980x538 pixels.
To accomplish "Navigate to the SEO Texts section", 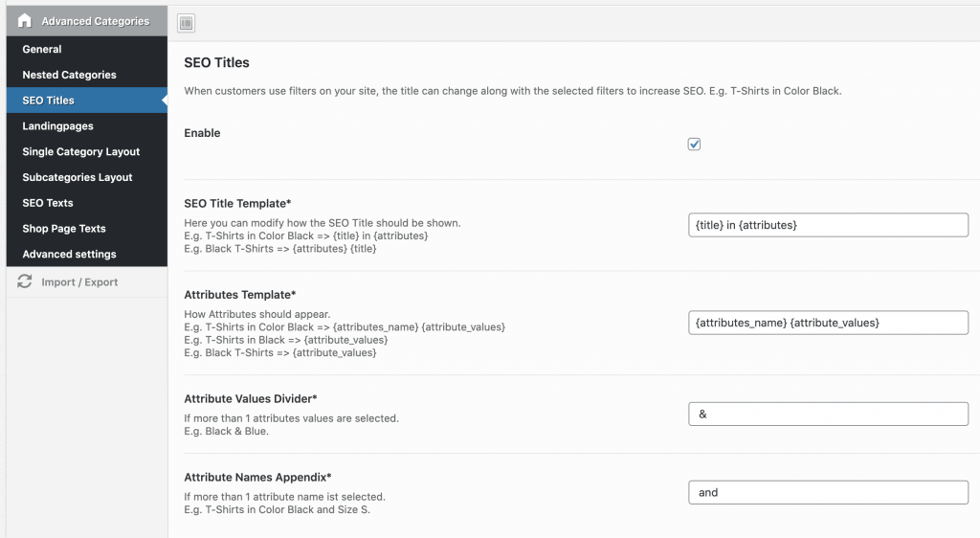I will [x=48, y=203].
